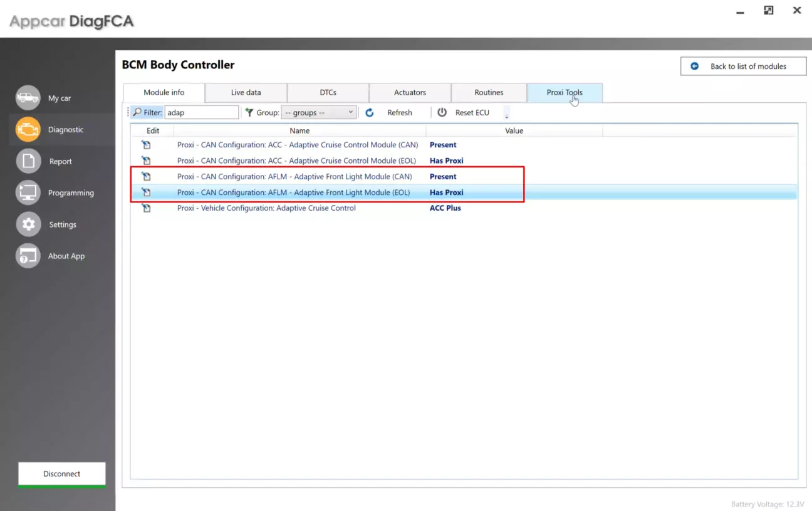Select the Diagnostic engine icon
The image size is (812, 511).
(x=28, y=130)
